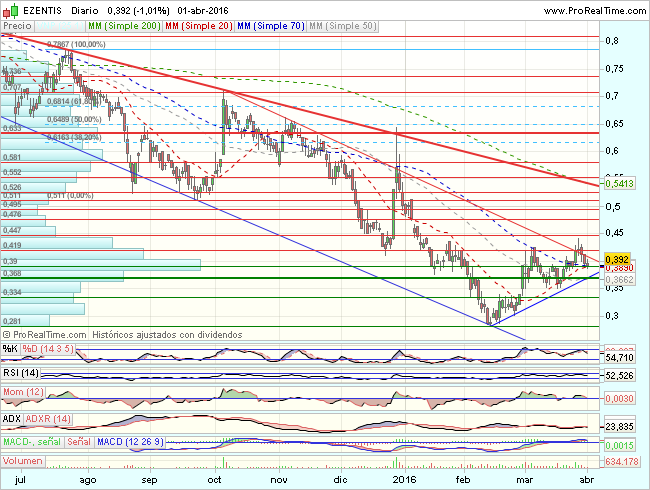Open the MM (Simple 50) label
Viewport: 650px width, 490px height.
point(343,26)
